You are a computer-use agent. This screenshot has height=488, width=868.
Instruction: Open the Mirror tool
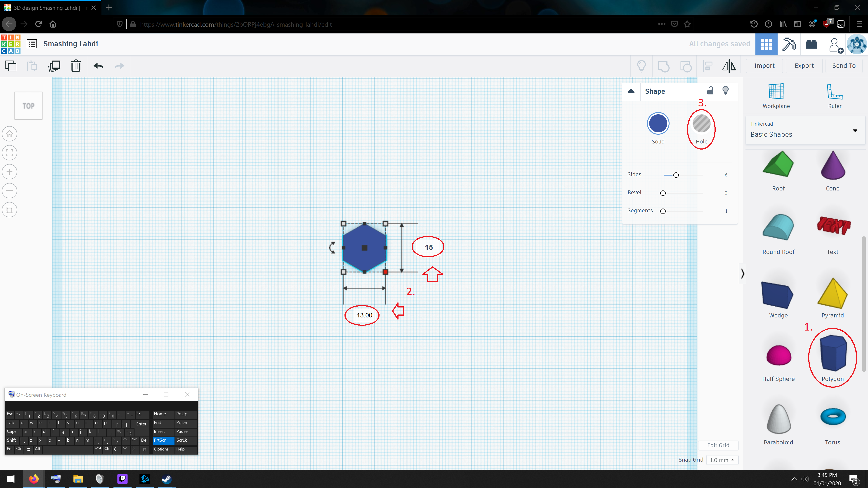click(729, 66)
